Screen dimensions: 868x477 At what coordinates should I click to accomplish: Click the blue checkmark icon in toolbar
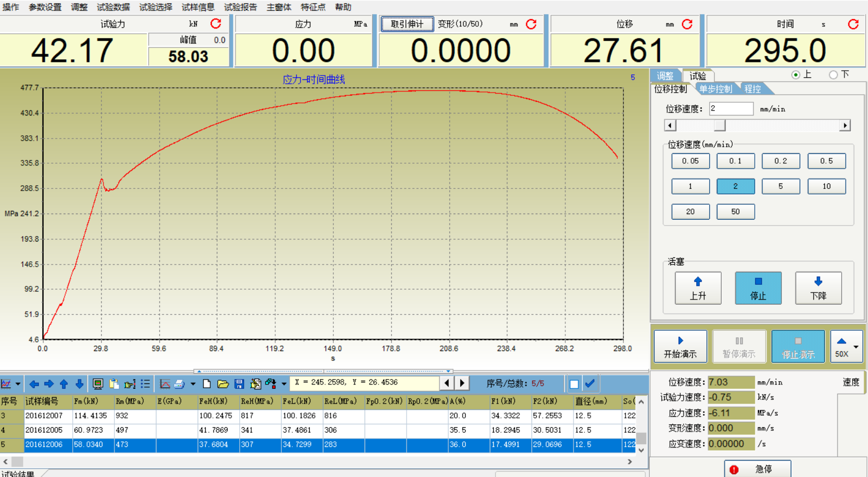pyautogui.click(x=590, y=383)
